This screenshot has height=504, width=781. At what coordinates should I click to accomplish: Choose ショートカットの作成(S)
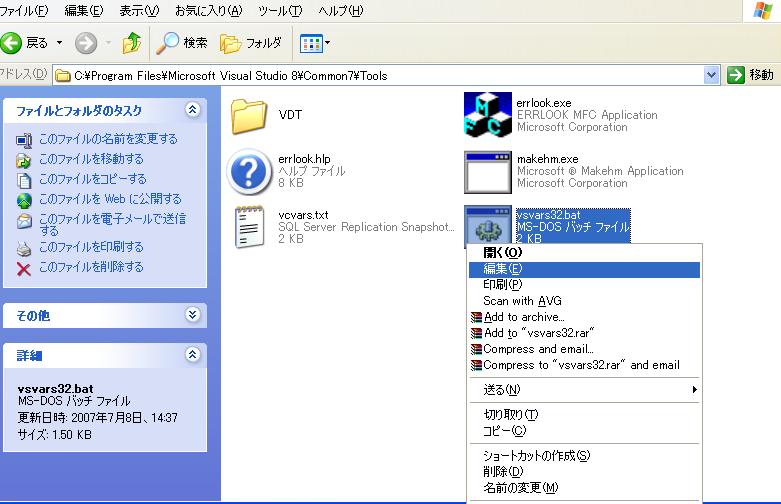click(x=584, y=456)
